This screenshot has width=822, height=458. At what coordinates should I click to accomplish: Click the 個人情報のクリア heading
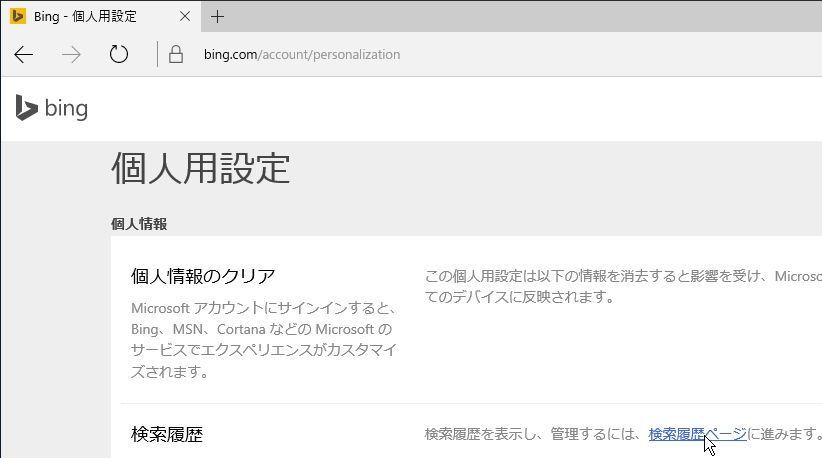pos(203,276)
